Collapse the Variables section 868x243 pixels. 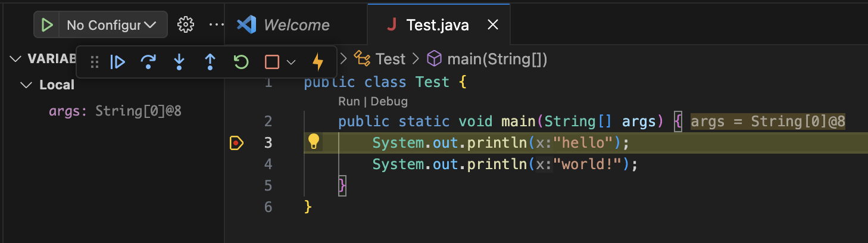click(15, 59)
